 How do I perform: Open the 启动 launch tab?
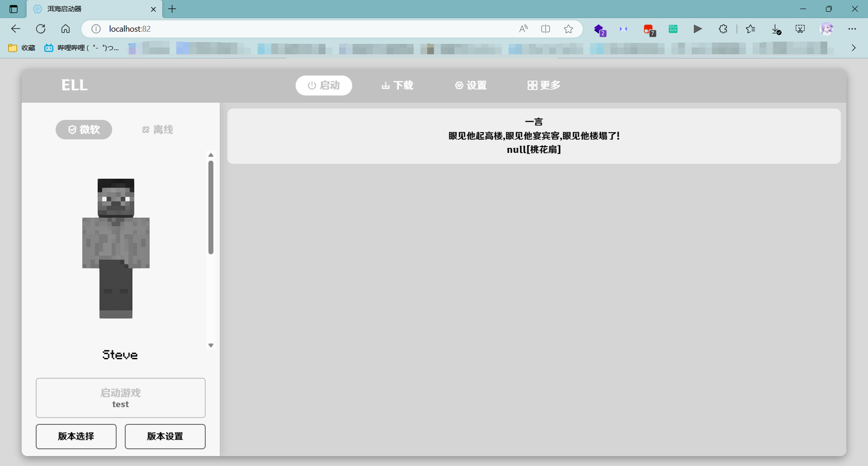pos(324,86)
